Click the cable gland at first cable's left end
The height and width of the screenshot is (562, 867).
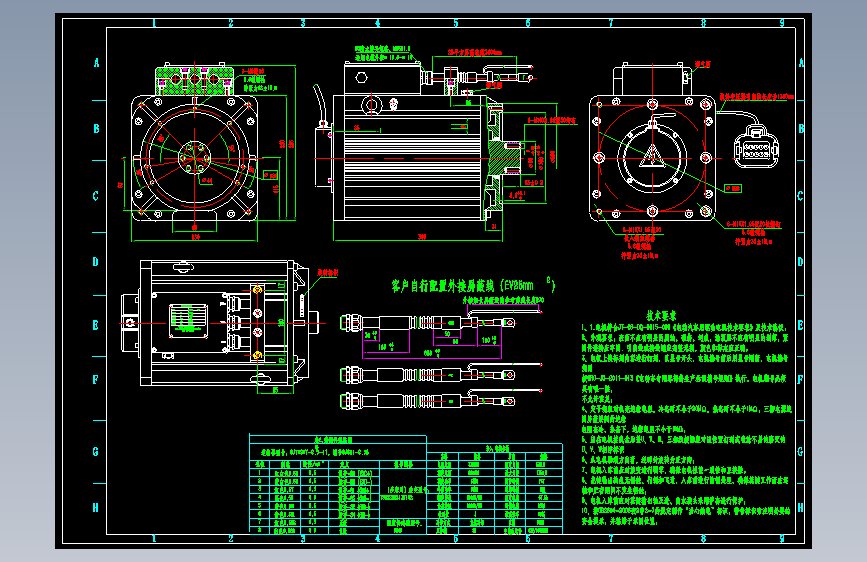pos(351,323)
